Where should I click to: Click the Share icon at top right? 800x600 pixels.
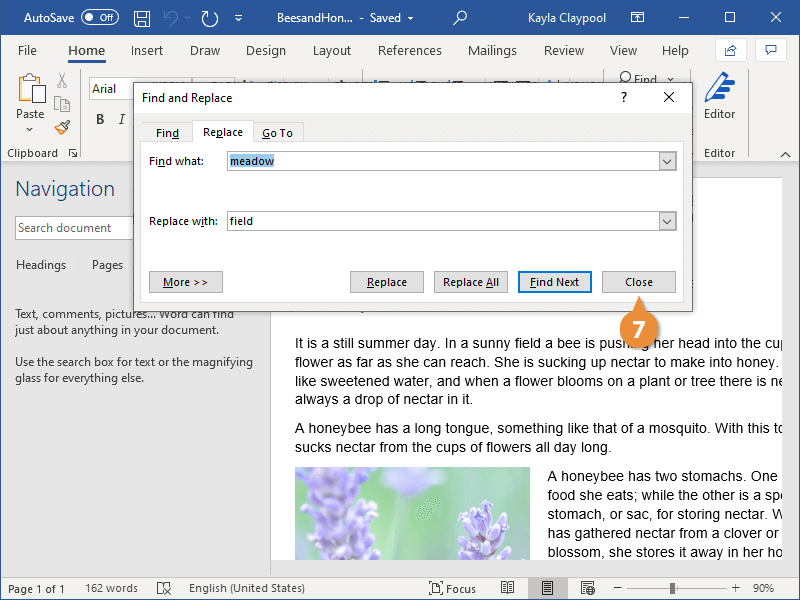[731, 50]
